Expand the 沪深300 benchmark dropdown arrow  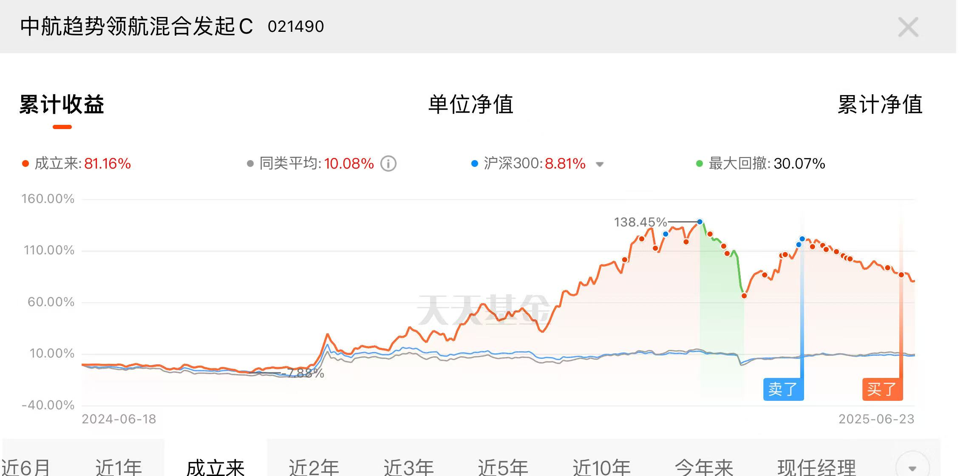click(600, 164)
